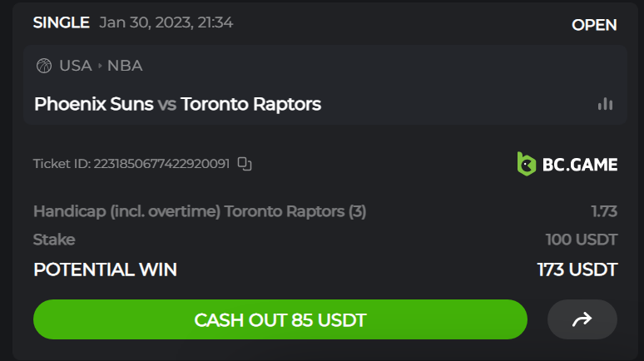Copy the ticket ID with copy icon
The image size is (644, 361).
pyautogui.click(x=245, y=164)
